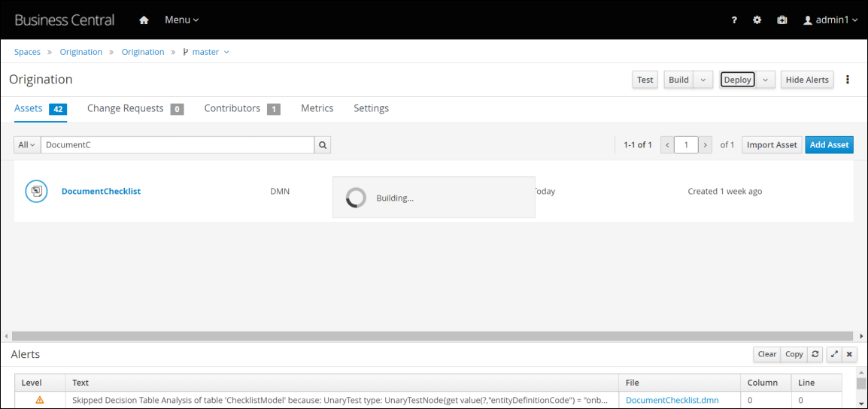Click the Assets count badge 42

58,109
